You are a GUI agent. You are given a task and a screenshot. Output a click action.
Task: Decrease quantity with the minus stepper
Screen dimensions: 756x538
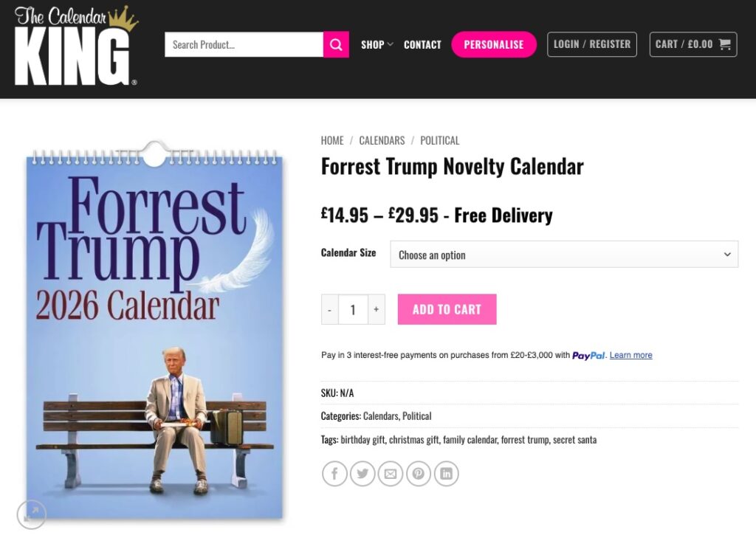click(x=329, y=309)
